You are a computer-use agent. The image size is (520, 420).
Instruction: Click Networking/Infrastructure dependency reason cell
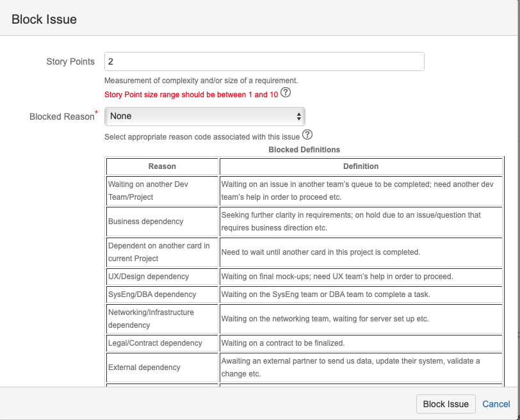click(162, 319)
